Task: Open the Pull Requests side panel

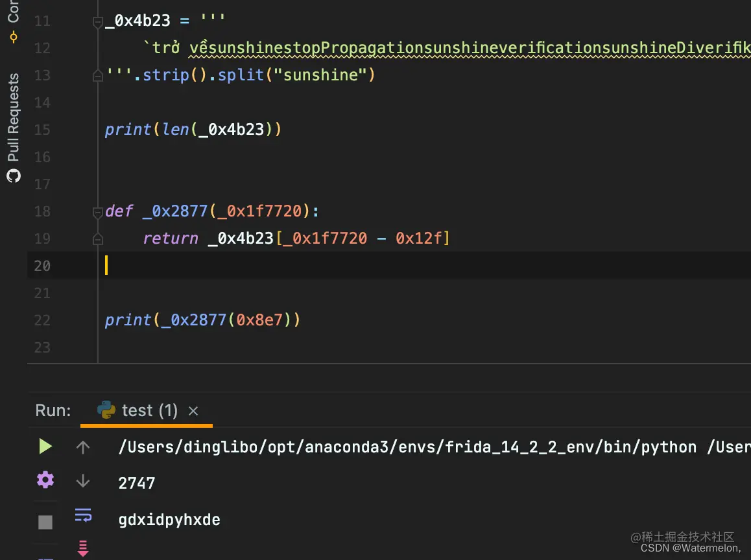Action: click(x=14, y=127)
